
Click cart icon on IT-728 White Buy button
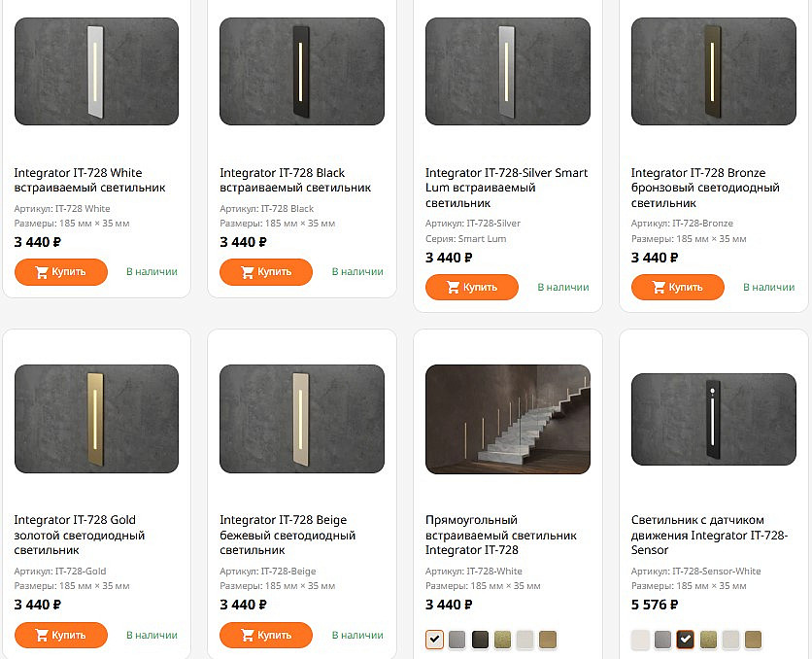click(42, 272)
